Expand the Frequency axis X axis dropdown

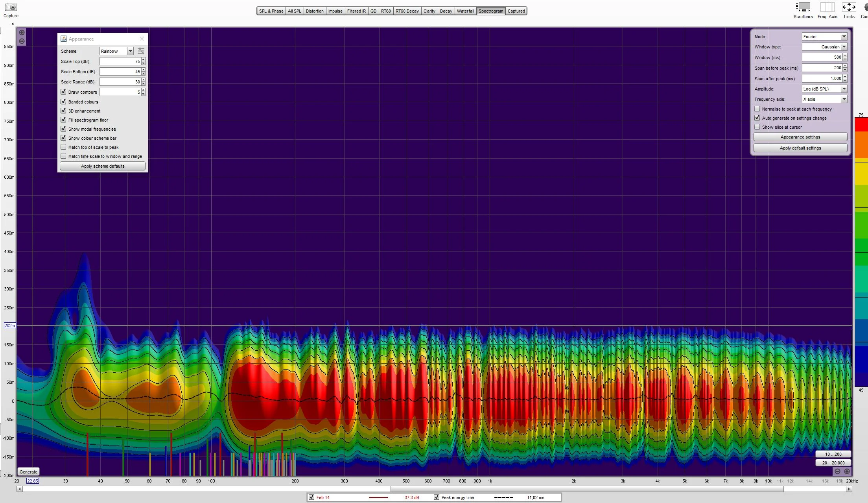click(x=844, y=99)
